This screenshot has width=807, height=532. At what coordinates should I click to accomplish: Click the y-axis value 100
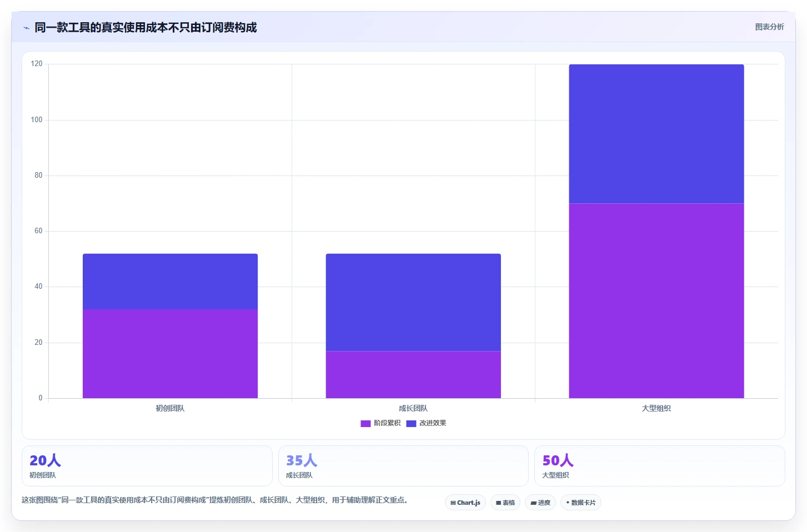tap(37, 119)
